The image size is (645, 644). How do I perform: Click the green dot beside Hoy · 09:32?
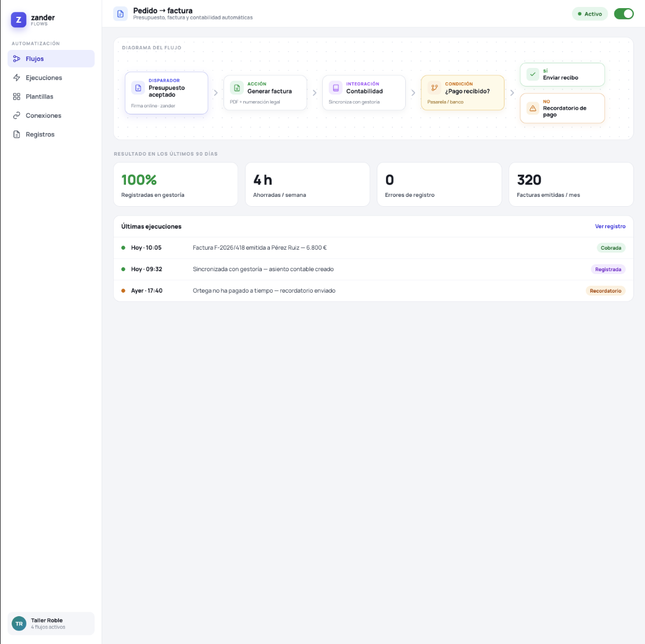tap(124, 269)
